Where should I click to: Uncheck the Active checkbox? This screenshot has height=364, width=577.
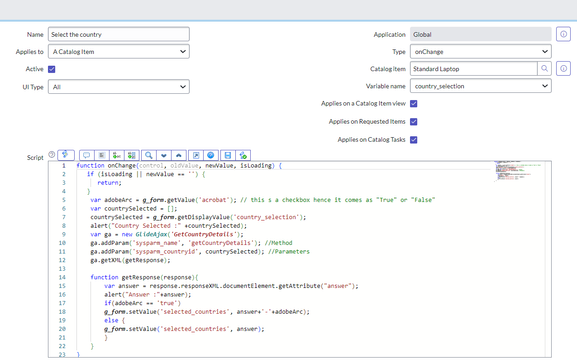tap(52, 69)
